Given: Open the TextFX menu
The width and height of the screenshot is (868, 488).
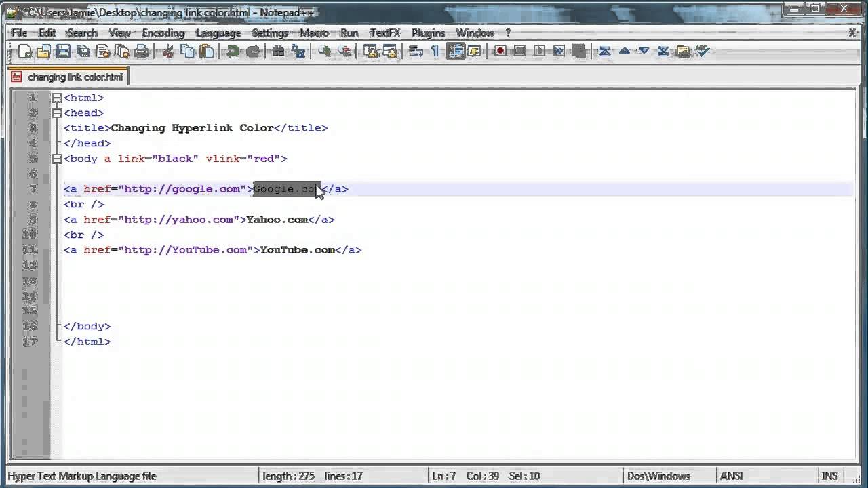Looking at the screenshot, I should tap(385, 33).
